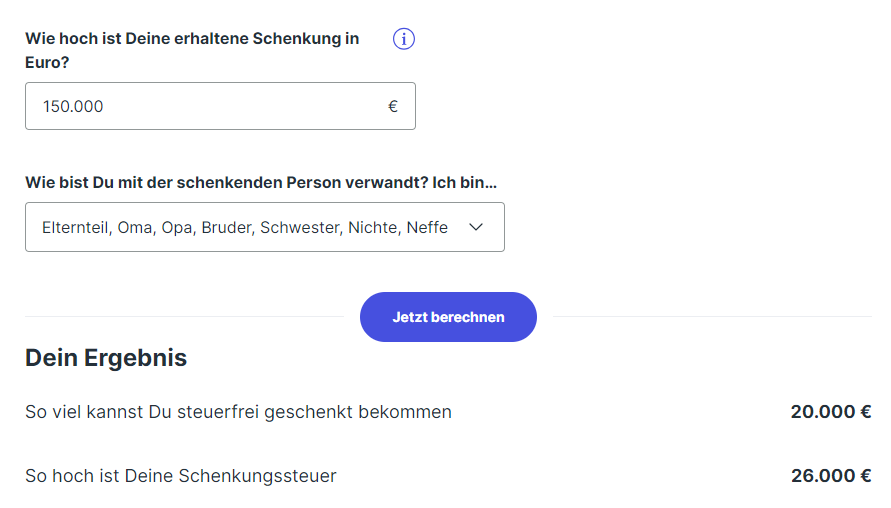Click the euro symbol inside the amount field
The width and height of the screenshot is (891, 508).
click(393, 106)
